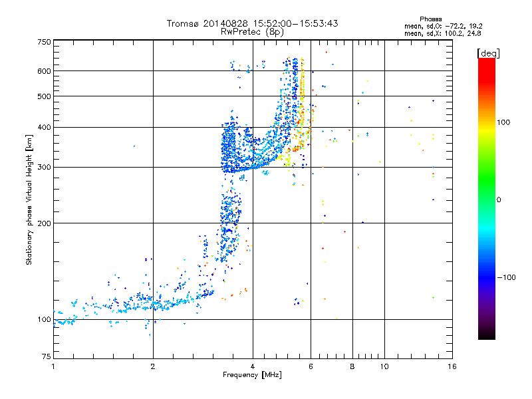This screenshot has height=399, width=532.
Task: Click the y-axis tick label '500'
Action: [x=44, y=96]
